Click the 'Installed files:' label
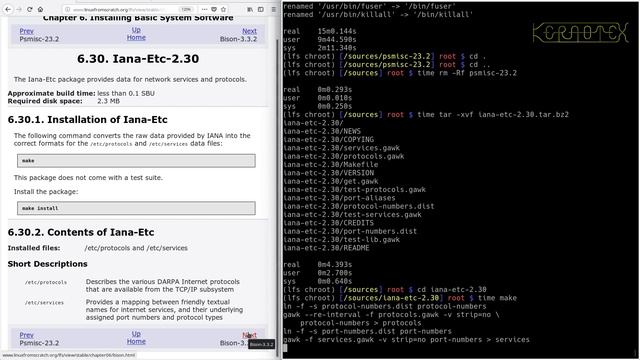The width and height of the screenshot is (640, 360). (34, 248)
